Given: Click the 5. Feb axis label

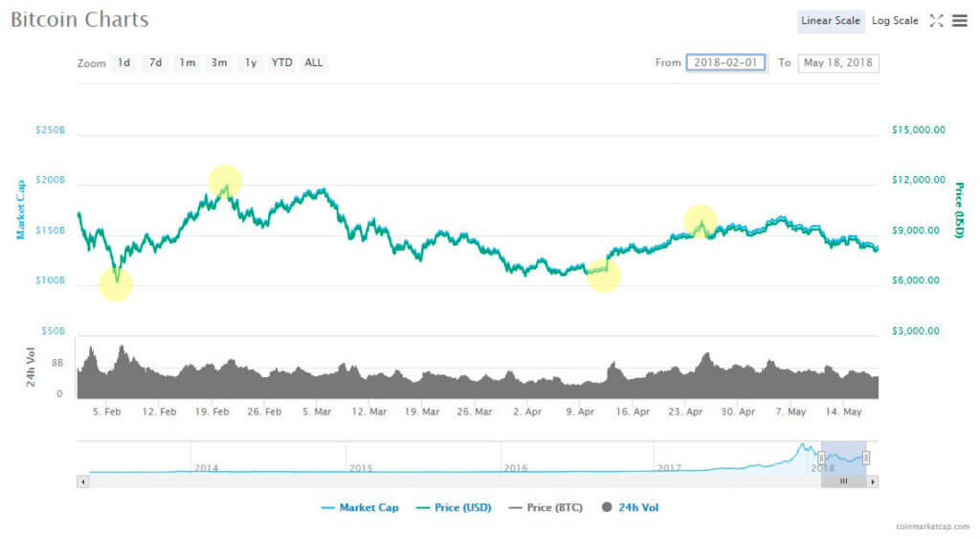Looking at the screenshot, I should click(x=107, y=412).
